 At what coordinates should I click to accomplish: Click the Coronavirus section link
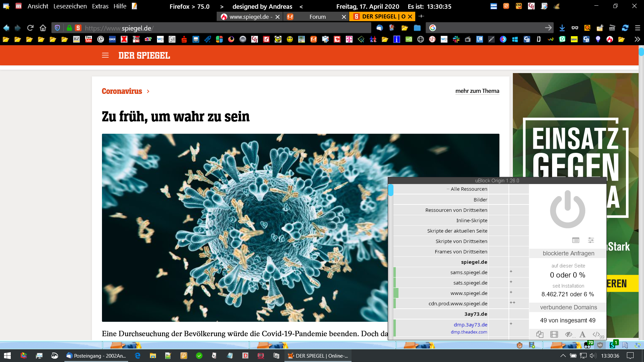click(122, 91)
